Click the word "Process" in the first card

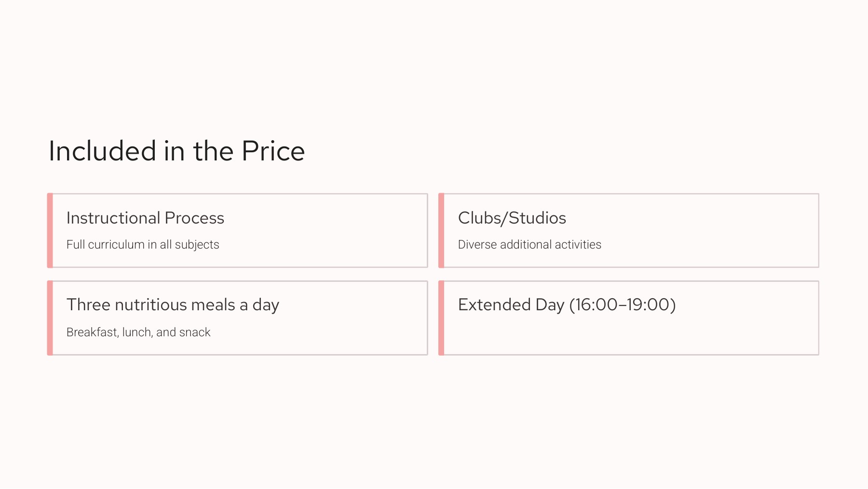click(194, 218)
